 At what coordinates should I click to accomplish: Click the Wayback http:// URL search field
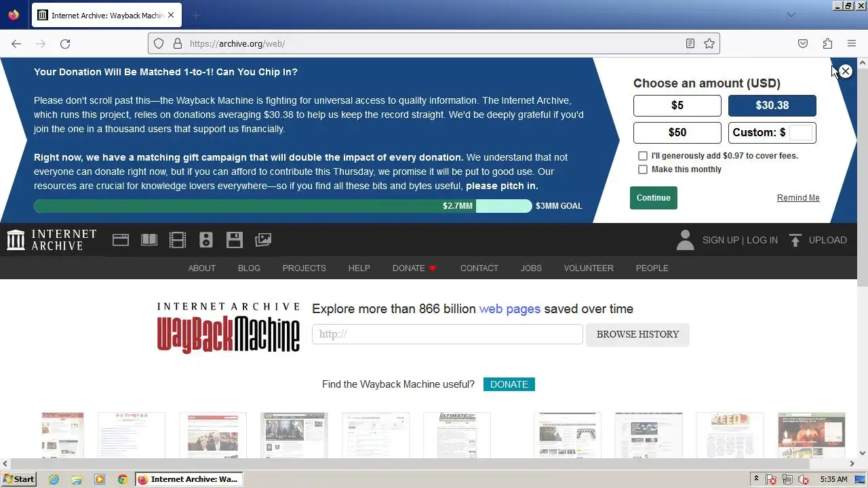[x=448, y=334]
